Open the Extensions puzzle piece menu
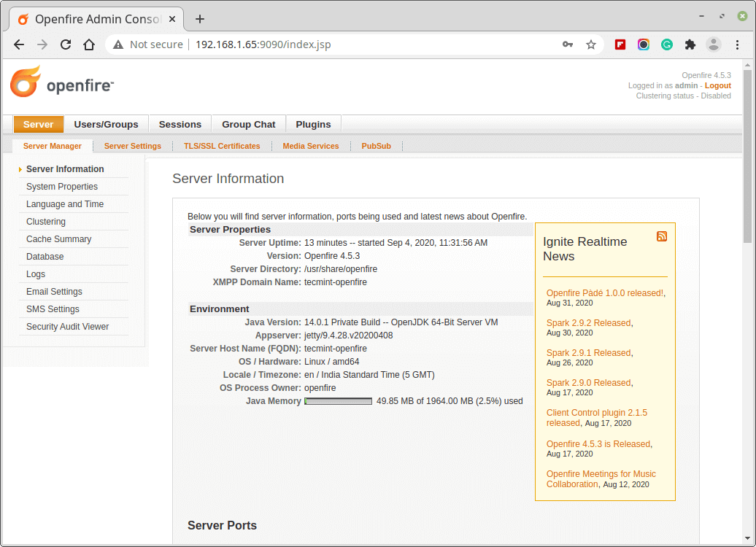 pos(690,44)
